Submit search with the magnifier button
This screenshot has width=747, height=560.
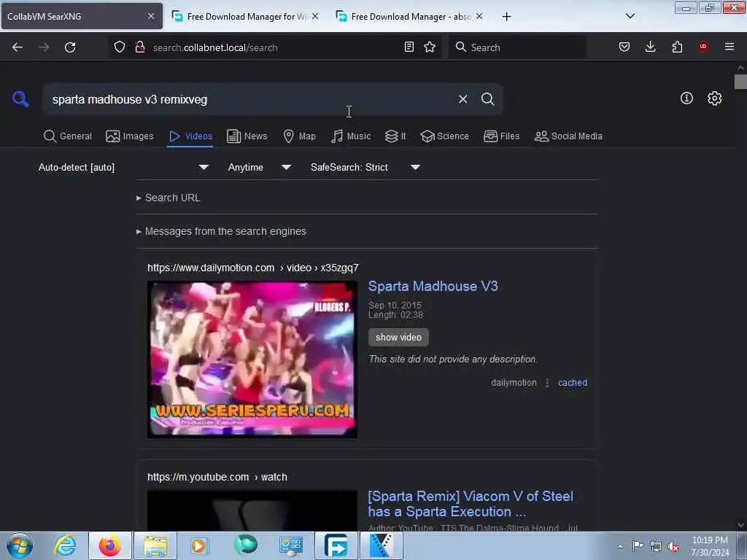[487, 99]
